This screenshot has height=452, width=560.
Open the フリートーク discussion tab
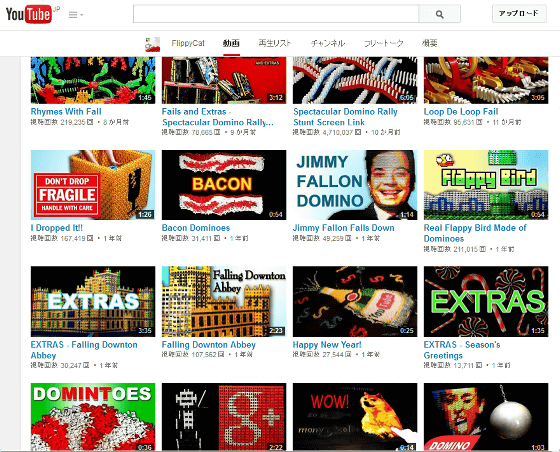(x=383, y=43)
